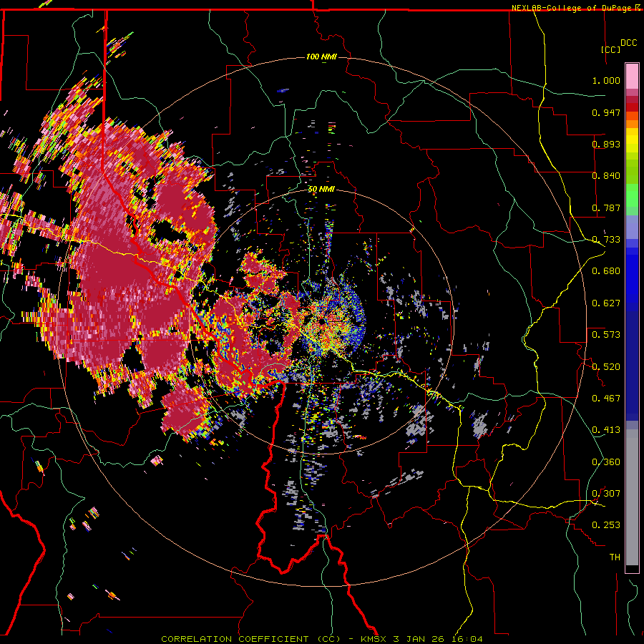Screen dimensions: 644x644
Task: Click the 0.893 scale value
Action: tap(606, 144)
